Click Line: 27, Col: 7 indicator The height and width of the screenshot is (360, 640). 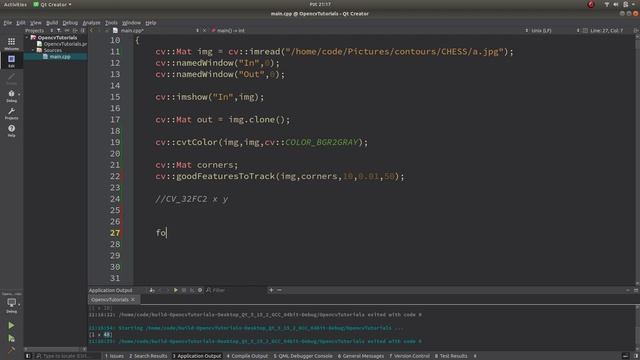pos(607,31)
